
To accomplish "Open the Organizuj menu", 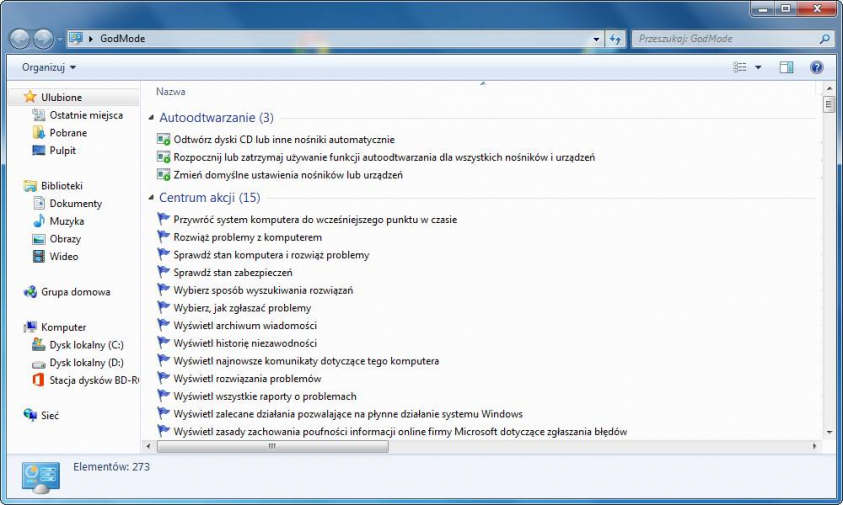I will click(48, 67).
